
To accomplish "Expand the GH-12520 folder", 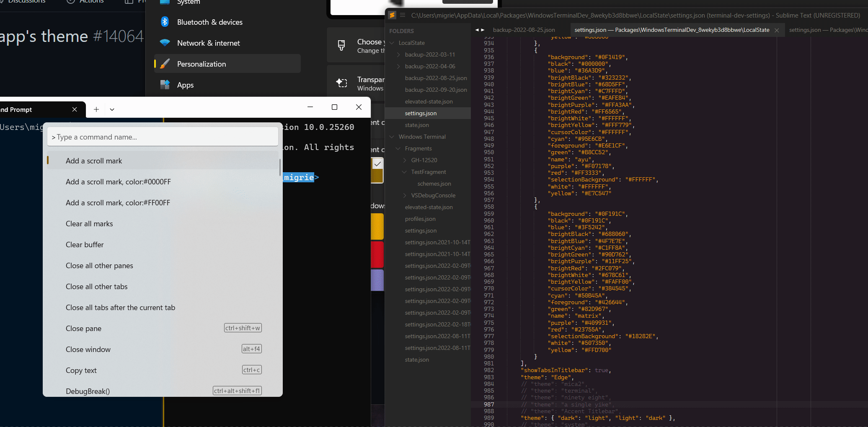I will [405, 160].
